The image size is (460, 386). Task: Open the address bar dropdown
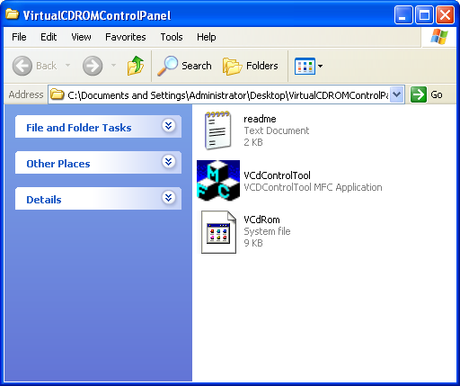(397, 95)
